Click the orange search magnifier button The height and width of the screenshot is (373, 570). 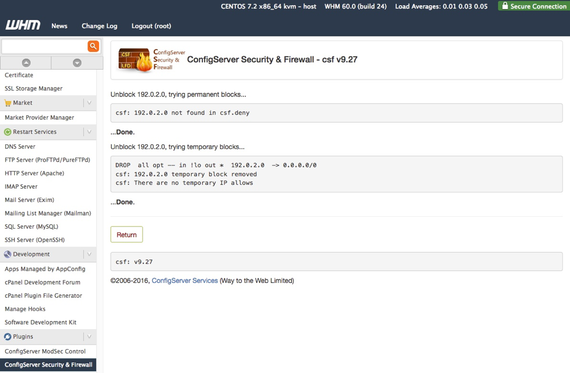pyautogui.click(x=93, y=46)
